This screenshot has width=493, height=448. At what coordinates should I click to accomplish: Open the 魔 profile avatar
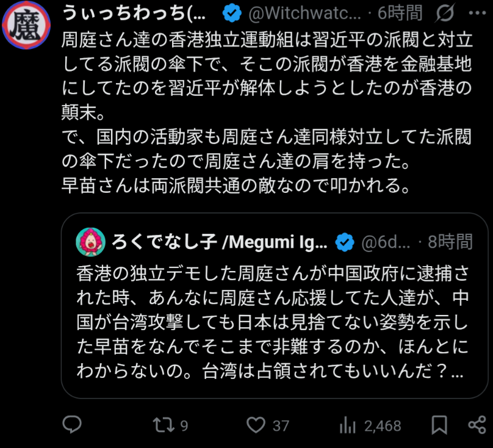(x=27, y=25)
